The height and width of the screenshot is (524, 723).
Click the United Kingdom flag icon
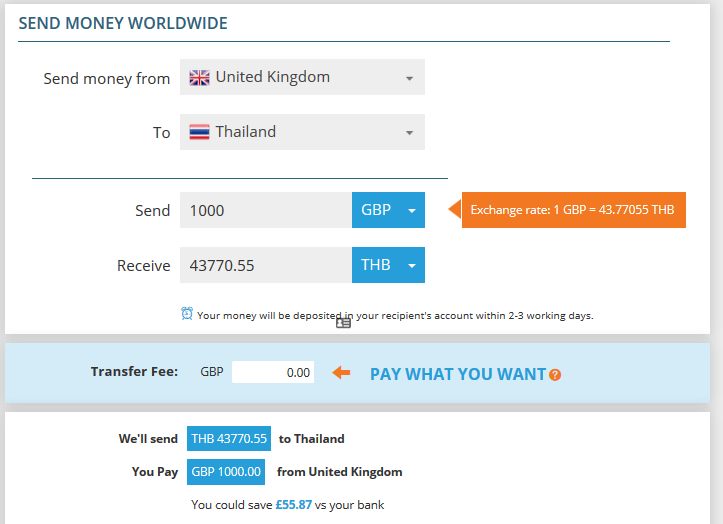click(x=199, y=77)
